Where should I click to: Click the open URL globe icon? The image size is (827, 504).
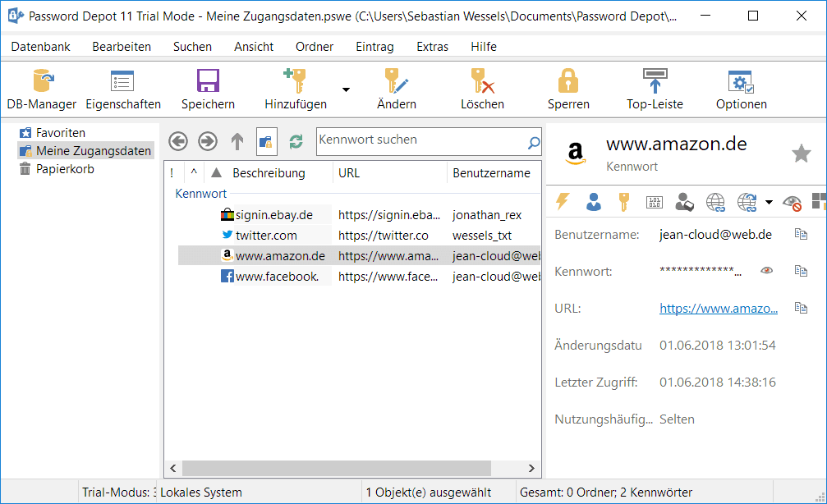(x=715, y=202)
